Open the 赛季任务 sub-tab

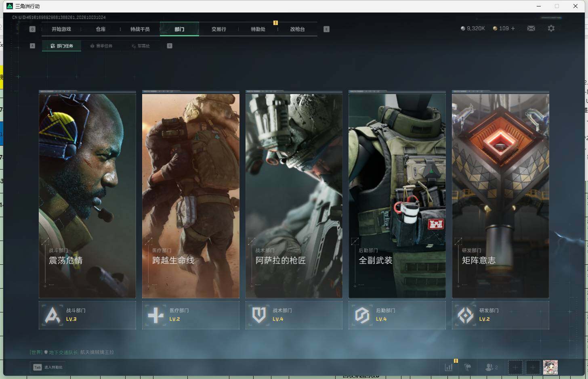click(x=101, y=46)
